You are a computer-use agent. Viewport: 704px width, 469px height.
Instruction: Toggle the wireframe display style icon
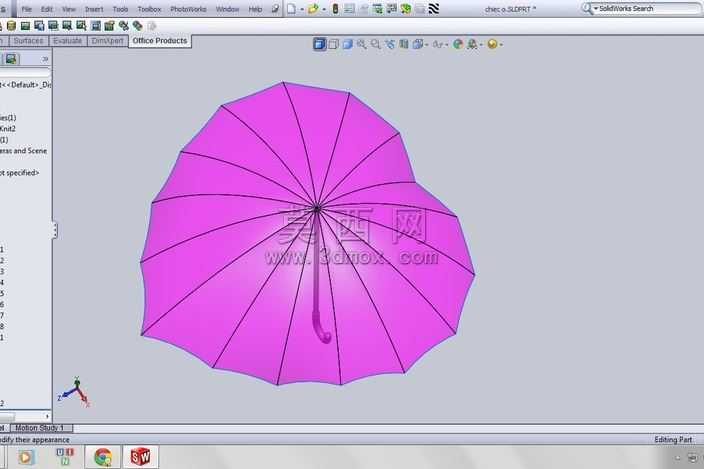pyautogui.click(x=334, y=44)
